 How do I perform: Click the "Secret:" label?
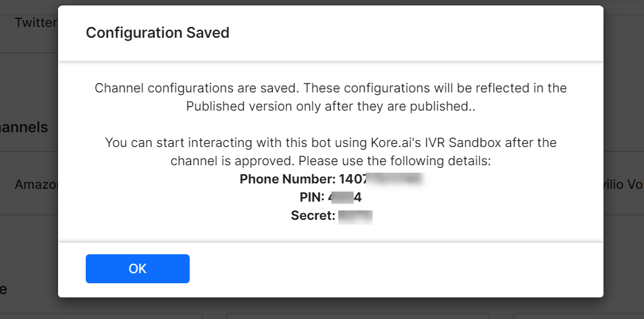313,216
